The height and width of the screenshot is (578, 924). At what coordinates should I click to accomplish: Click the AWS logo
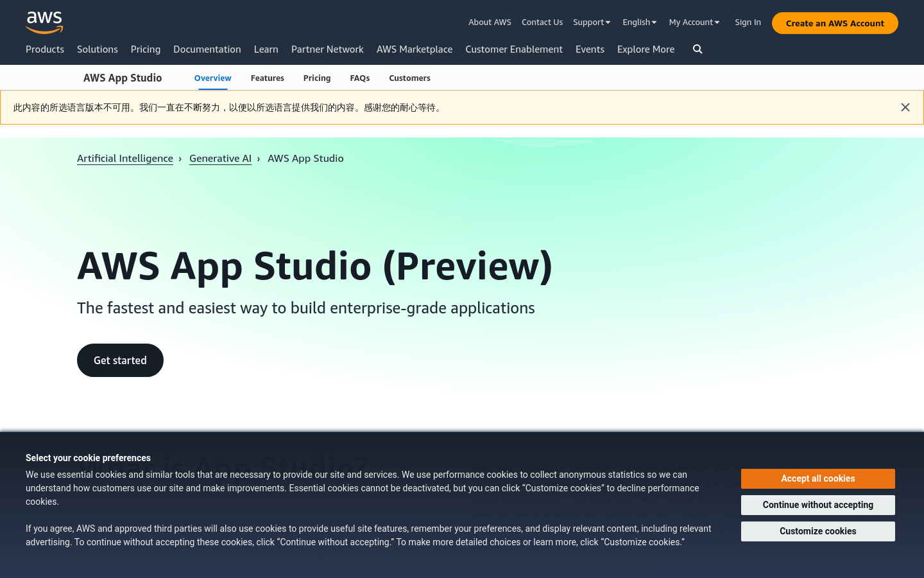click(x=44, y=22)
